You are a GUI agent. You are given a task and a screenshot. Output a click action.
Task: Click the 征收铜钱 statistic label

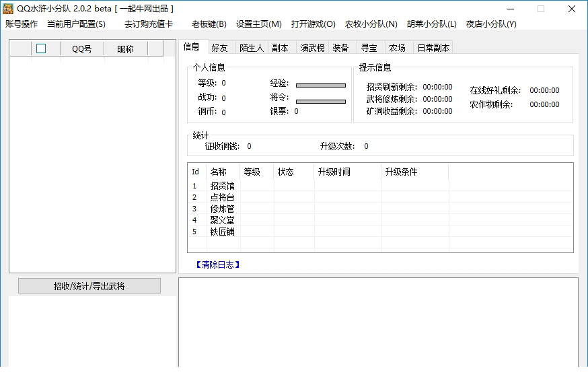pos(222,146)
